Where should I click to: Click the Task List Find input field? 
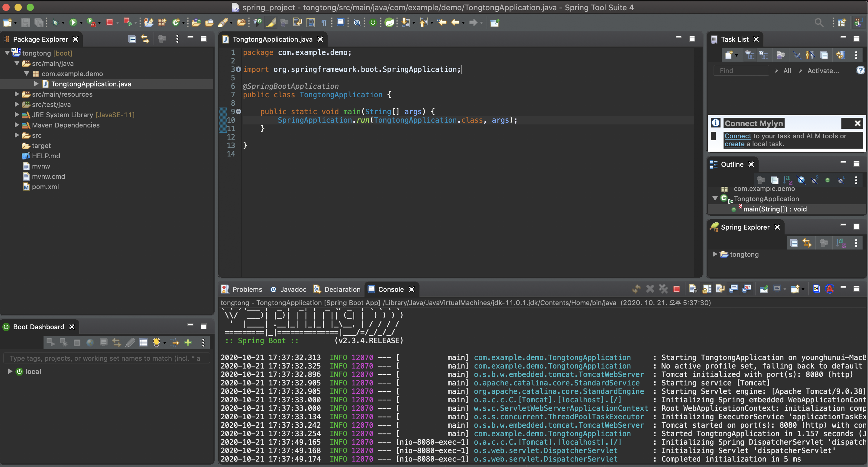pos(741,71)
